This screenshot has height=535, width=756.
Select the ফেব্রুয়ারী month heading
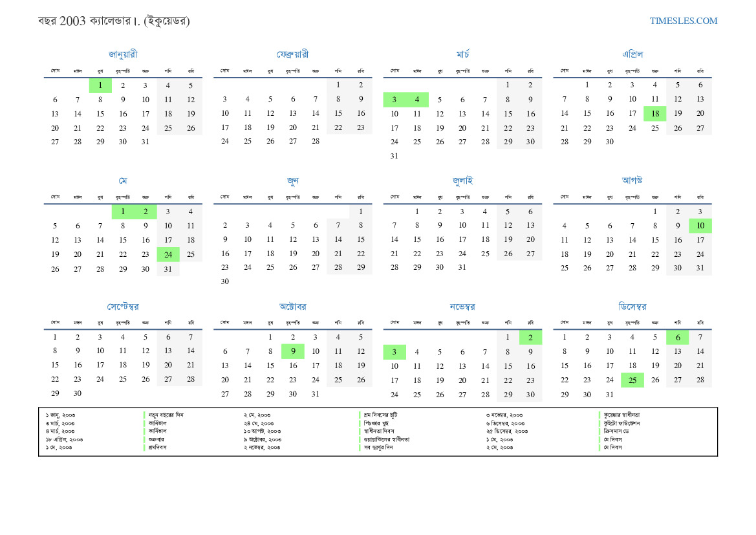(x=293, y=54)
